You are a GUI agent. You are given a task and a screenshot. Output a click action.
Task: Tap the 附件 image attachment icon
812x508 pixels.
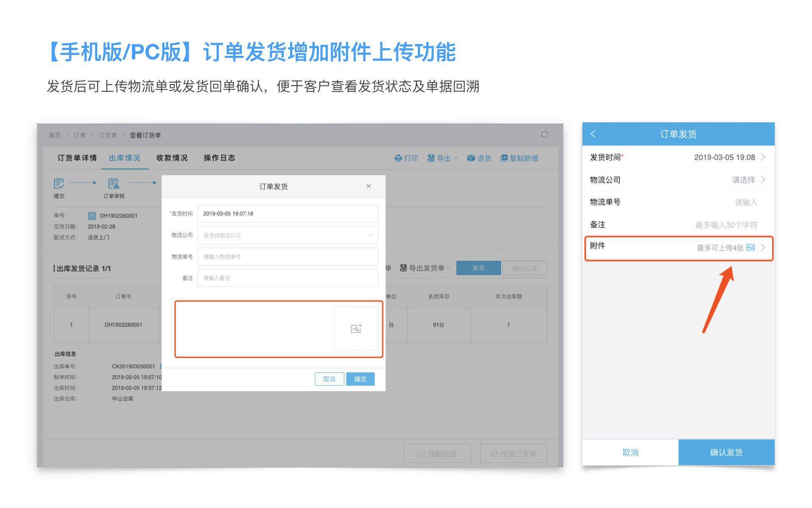[750, 248]
